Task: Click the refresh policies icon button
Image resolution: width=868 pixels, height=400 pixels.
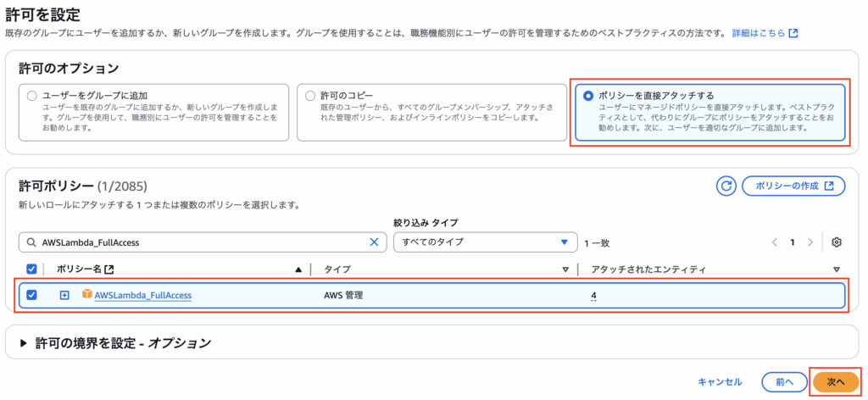Action: (x=726, y=186)
